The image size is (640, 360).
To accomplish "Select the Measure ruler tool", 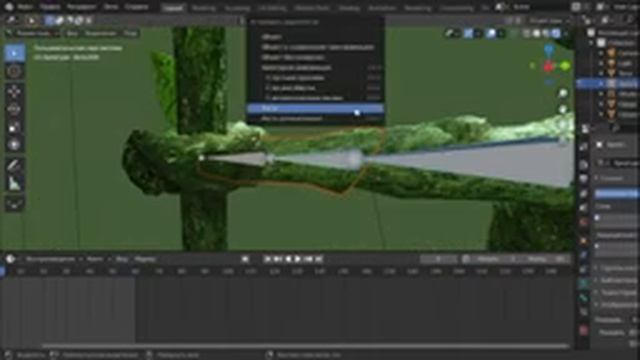I will point(14,183).
